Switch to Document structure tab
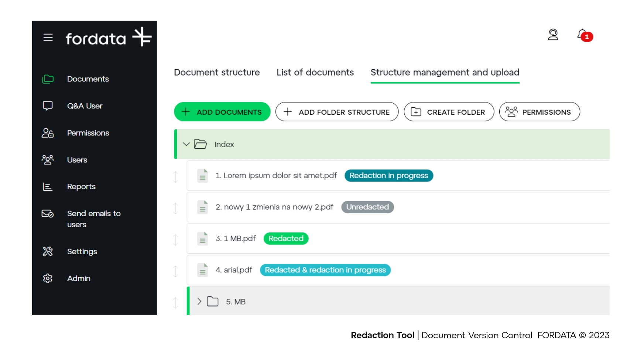644x360 pixels. pyautogui.click(x=217, y=72)
